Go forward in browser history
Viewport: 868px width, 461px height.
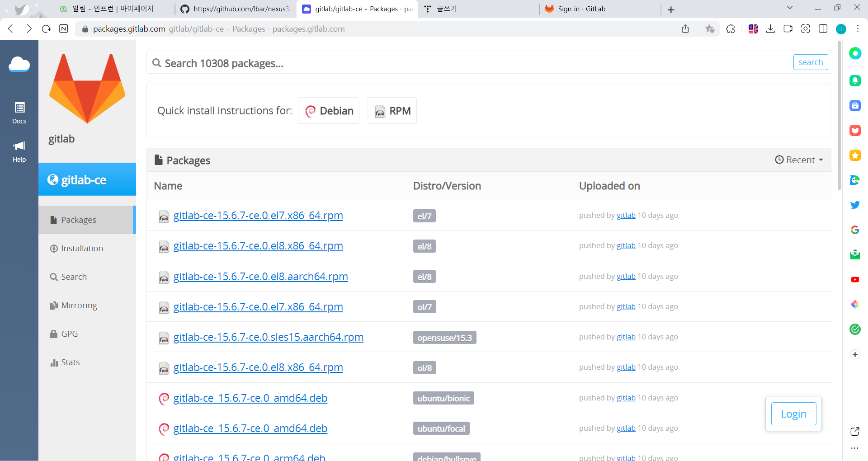coord(29,29)
